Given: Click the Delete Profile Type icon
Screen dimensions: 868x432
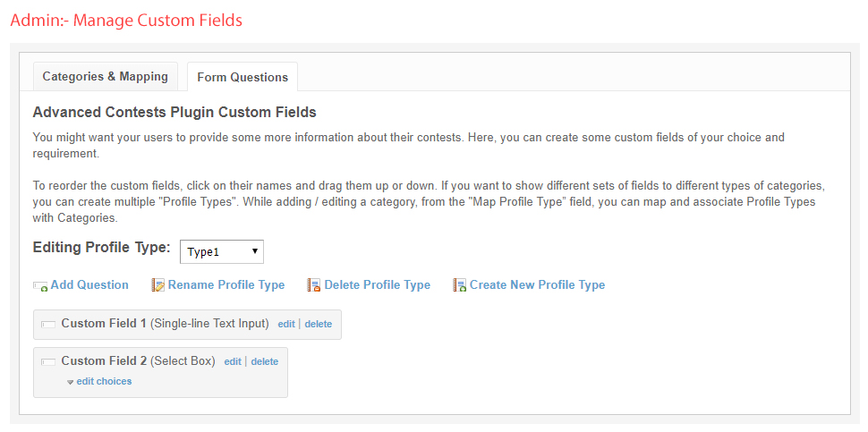Looking at the screenshot, I should coord(314,285).
